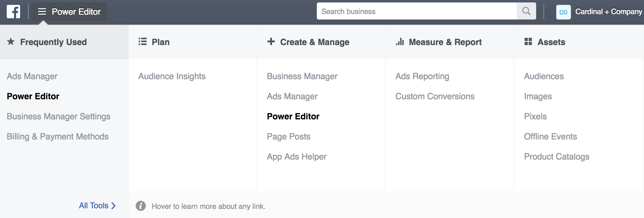
Task: Open Page Posts
Action: tap(288, 136)
